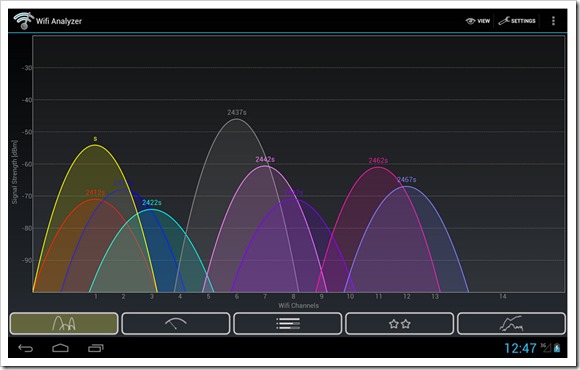Select the 2442s network label

coord(265,159)
